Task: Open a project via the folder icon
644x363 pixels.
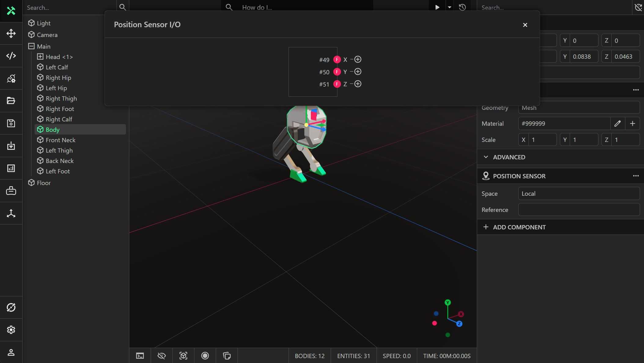Action: tap(11, 101)
